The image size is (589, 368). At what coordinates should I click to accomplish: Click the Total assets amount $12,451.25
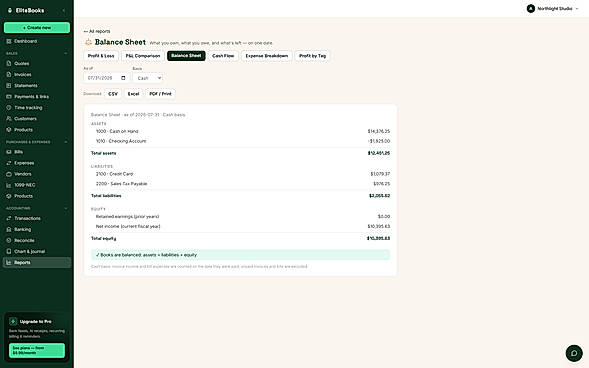(379, 153)
